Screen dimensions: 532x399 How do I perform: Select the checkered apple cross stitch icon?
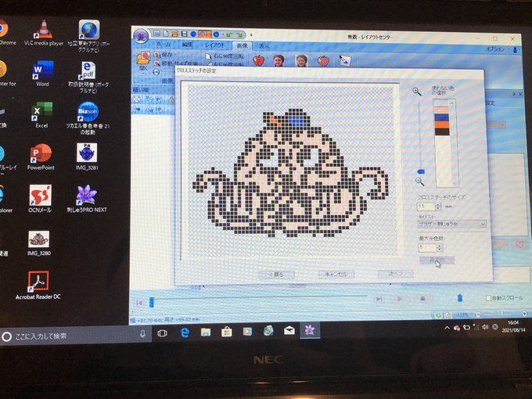tap(323, 61)
